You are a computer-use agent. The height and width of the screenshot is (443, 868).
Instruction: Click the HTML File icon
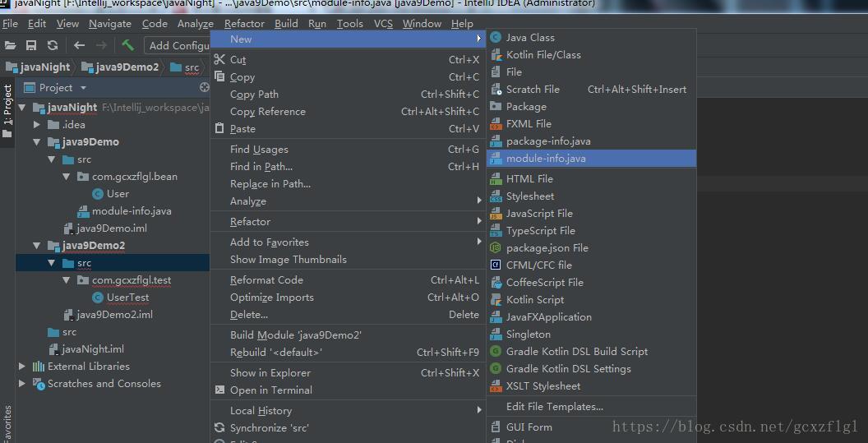pyautogui.click(x=496, y=178)
